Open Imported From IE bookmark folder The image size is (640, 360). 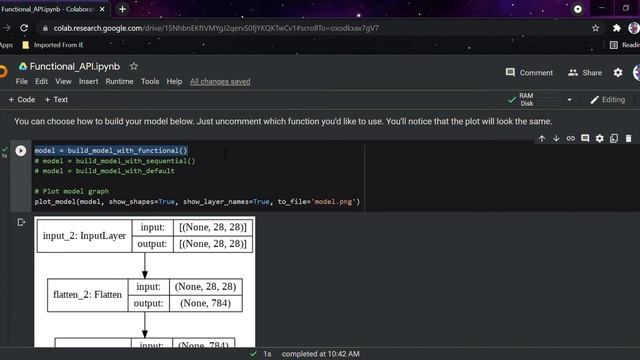[53, 45]
